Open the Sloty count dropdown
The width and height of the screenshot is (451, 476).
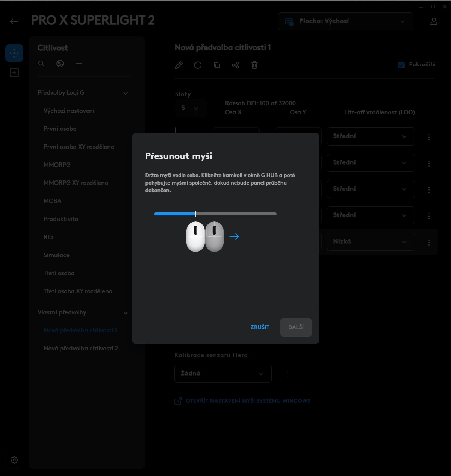point(191,108)
